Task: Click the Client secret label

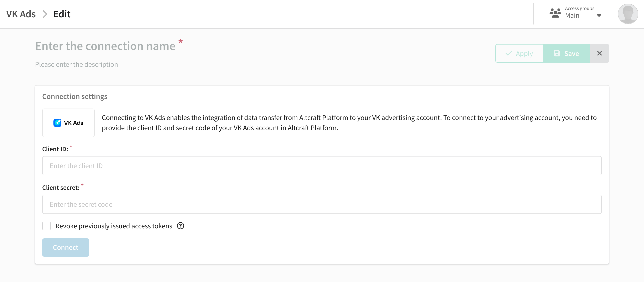Action: click(61, 188)
